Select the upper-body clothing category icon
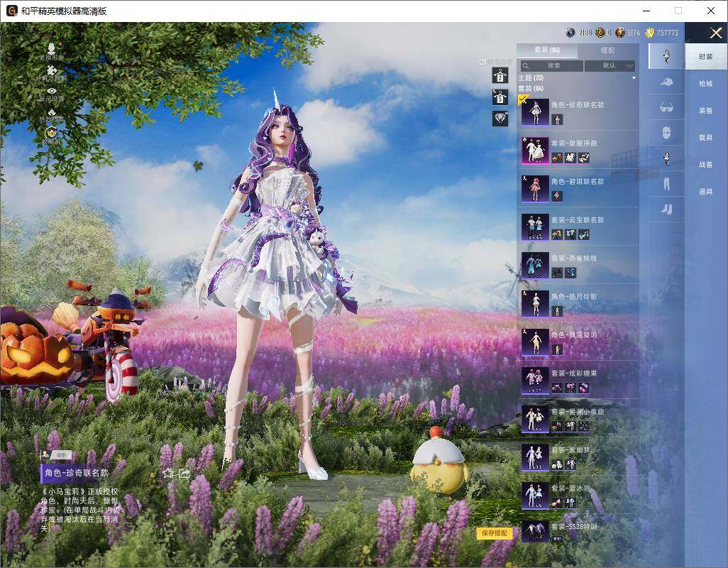The image size is (728, 568). click(x=667, y=158)
